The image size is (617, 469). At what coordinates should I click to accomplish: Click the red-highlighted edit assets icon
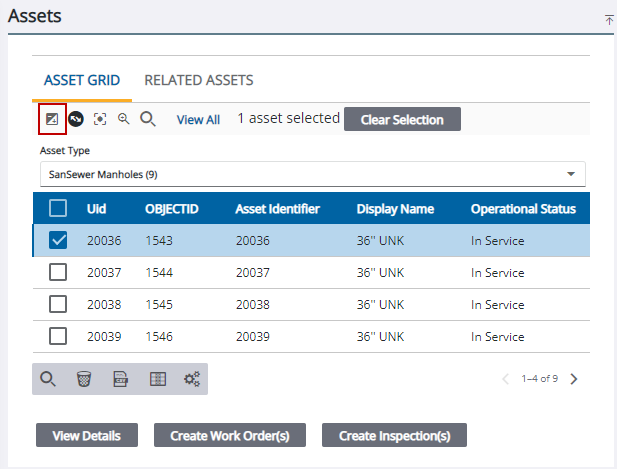pos(52,119)
